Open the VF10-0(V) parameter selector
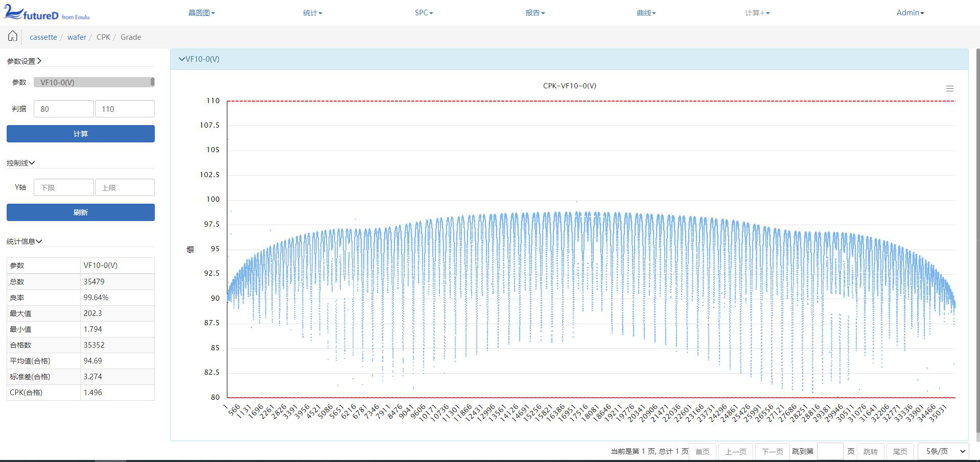980x462 pixels. [x=94, y=82]
